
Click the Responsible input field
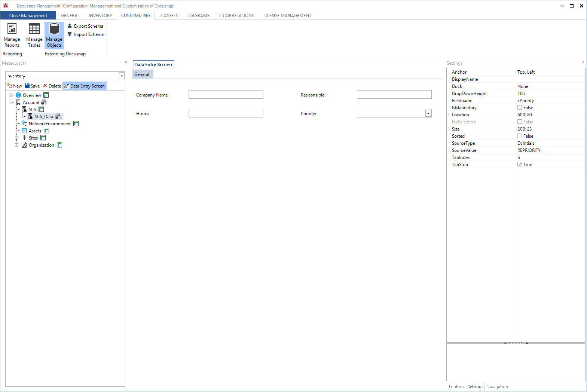[x=394, y=95]
